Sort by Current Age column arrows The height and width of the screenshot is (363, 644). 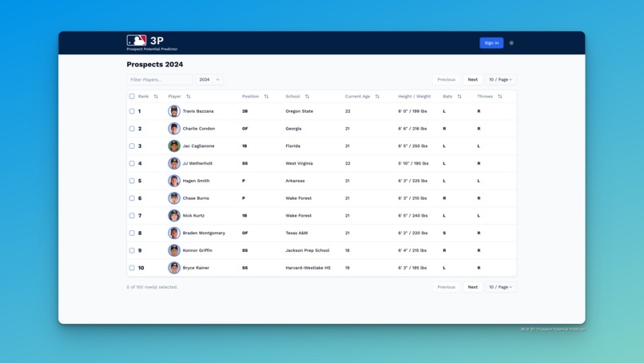coord(377,96)
